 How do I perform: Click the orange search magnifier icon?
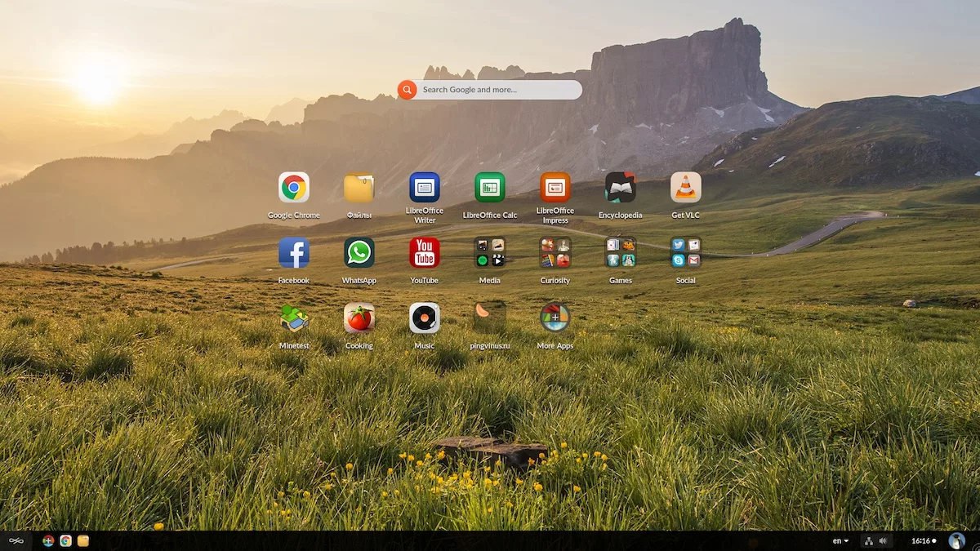coord(407,90)
